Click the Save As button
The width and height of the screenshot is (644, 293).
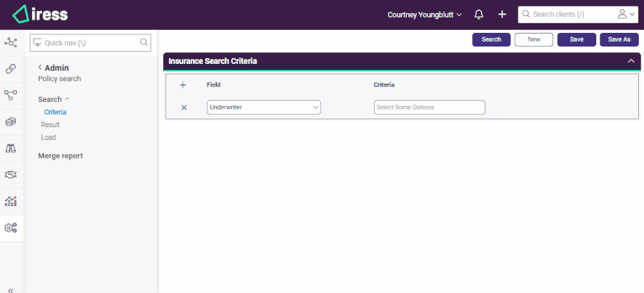coord(619,39)
